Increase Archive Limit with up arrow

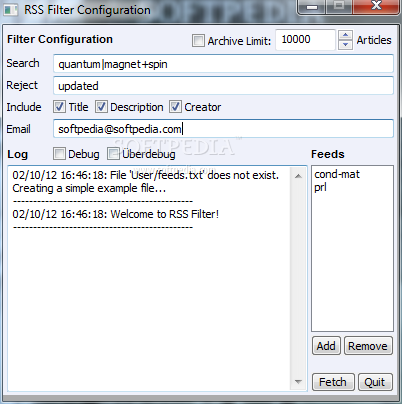345,35
